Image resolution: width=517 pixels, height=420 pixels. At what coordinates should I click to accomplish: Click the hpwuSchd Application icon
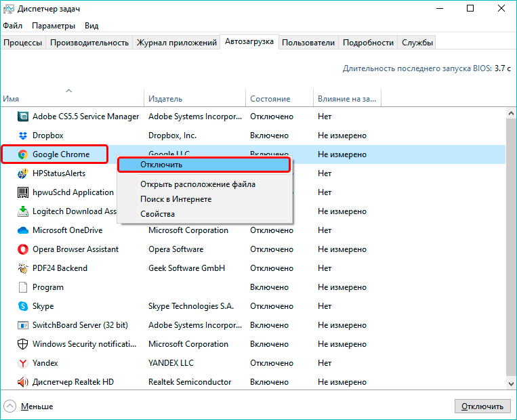click(23, 192)
